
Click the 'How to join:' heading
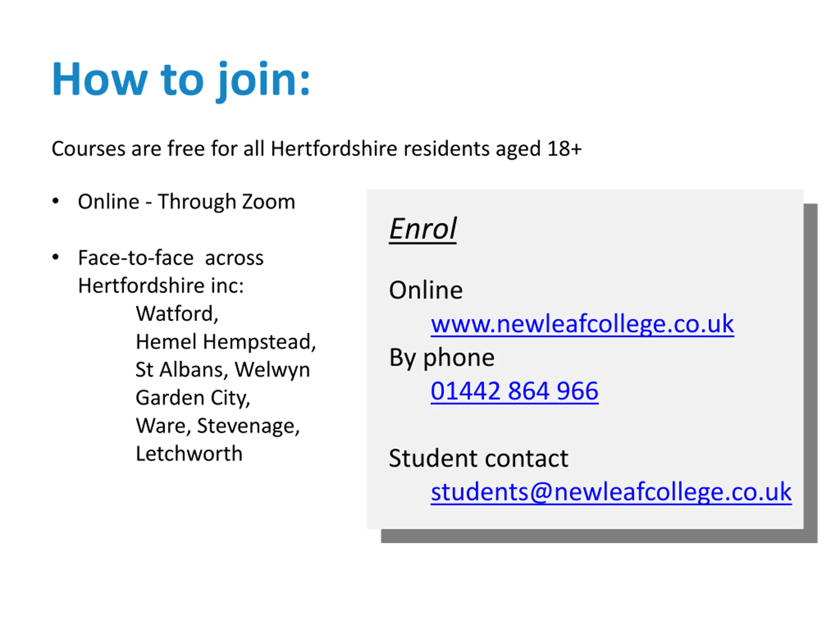(181, 80)
